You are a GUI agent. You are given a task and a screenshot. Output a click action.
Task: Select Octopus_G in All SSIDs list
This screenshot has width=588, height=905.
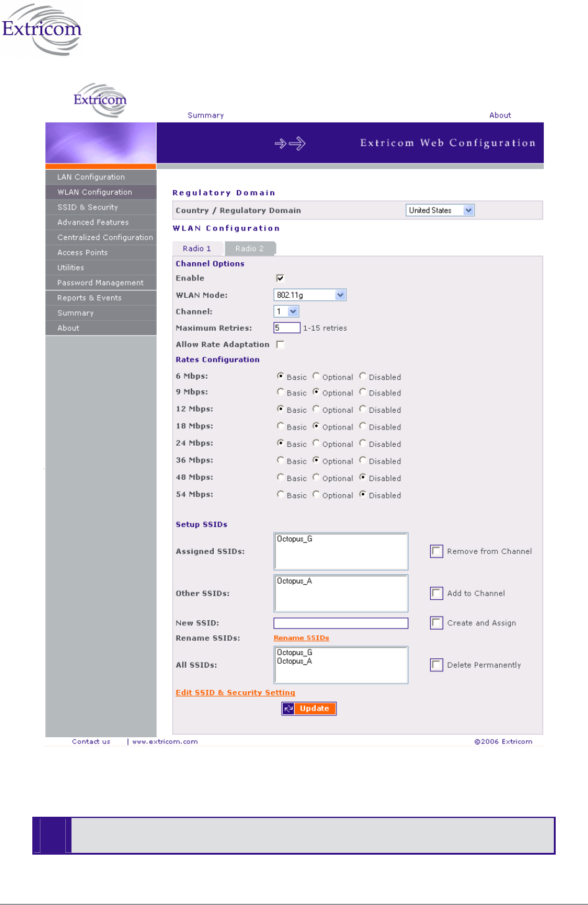295,653
